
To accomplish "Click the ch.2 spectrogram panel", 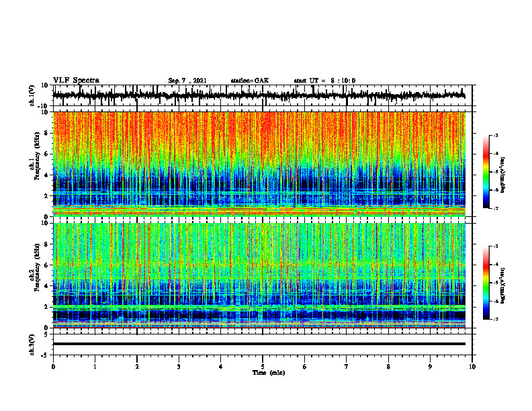I will pyautogui.click(x=259, y=275).
